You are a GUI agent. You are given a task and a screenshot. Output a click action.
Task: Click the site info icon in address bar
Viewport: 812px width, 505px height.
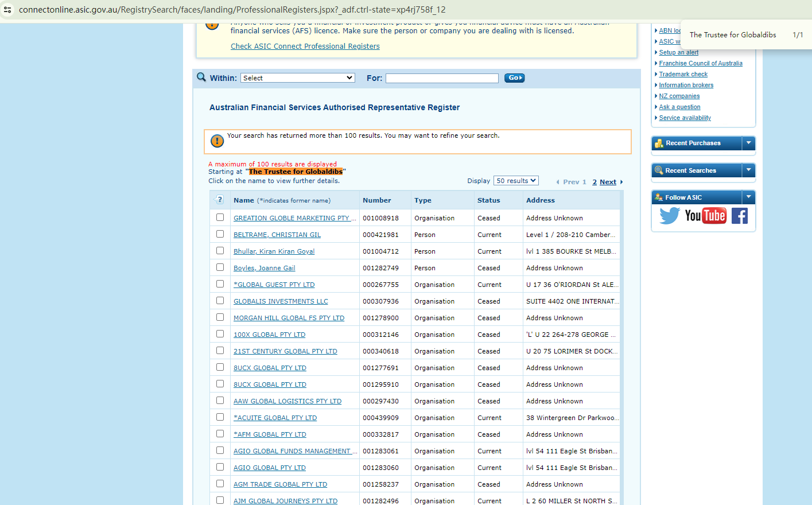pyautogui.click(x=7, y=10)
